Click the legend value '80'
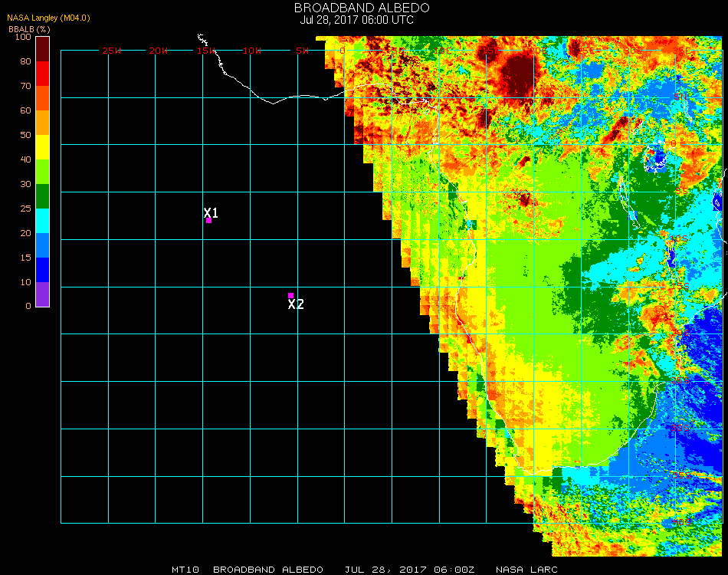The width and height of the screenshot is (728, 575). (x=25, y=61)
